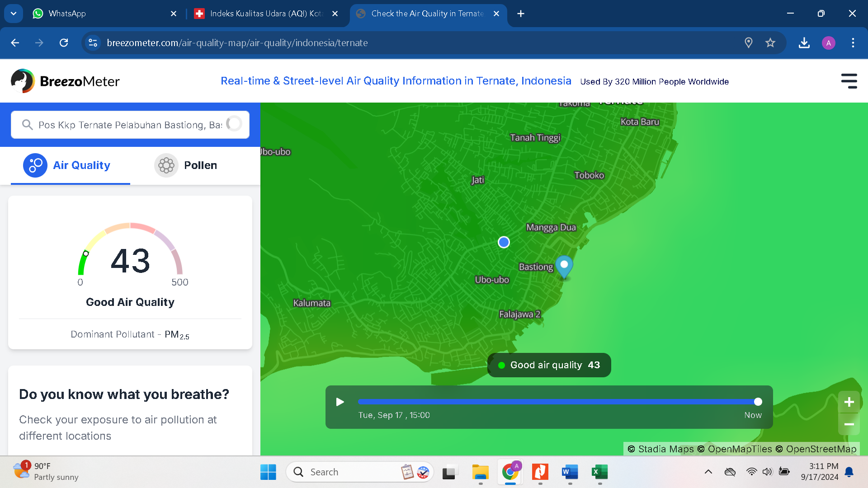
Task: Click the volume speaker icon in tray
Action: 767,472
